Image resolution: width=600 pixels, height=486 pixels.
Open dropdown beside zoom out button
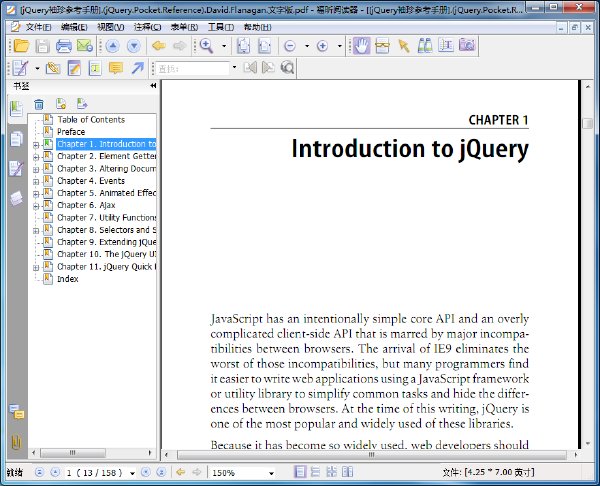[307, 46]
